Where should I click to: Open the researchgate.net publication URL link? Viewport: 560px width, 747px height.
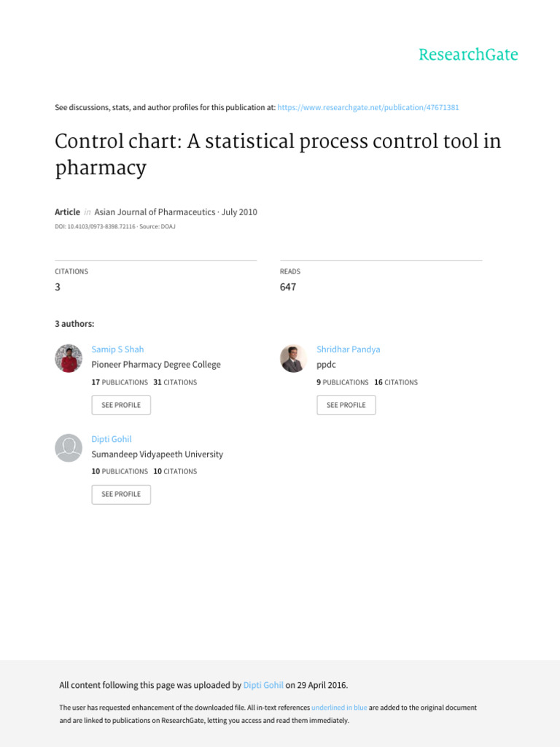368,107
